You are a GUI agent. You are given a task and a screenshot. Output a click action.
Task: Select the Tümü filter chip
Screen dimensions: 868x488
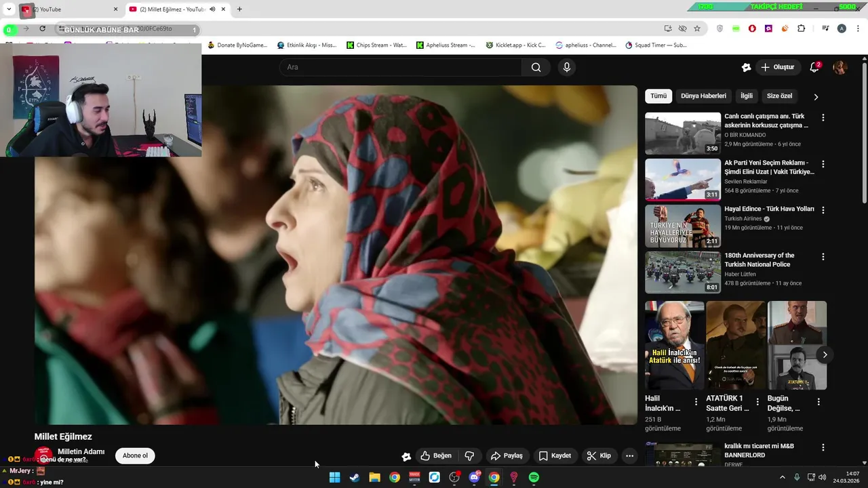658,96
